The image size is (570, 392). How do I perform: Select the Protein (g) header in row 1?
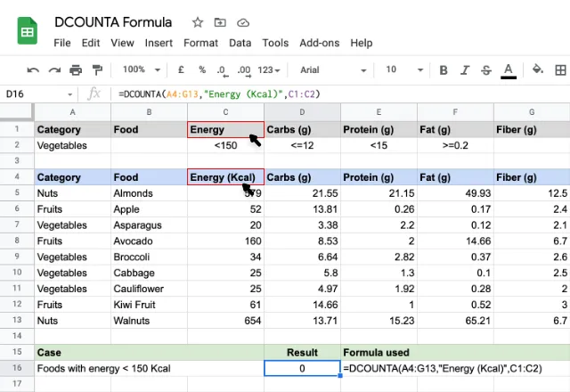pyautogui.click(x=379, y=129)
